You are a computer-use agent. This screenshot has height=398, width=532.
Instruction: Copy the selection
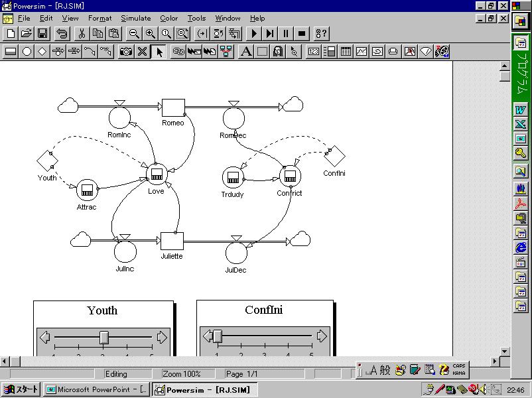click(98, 34)
